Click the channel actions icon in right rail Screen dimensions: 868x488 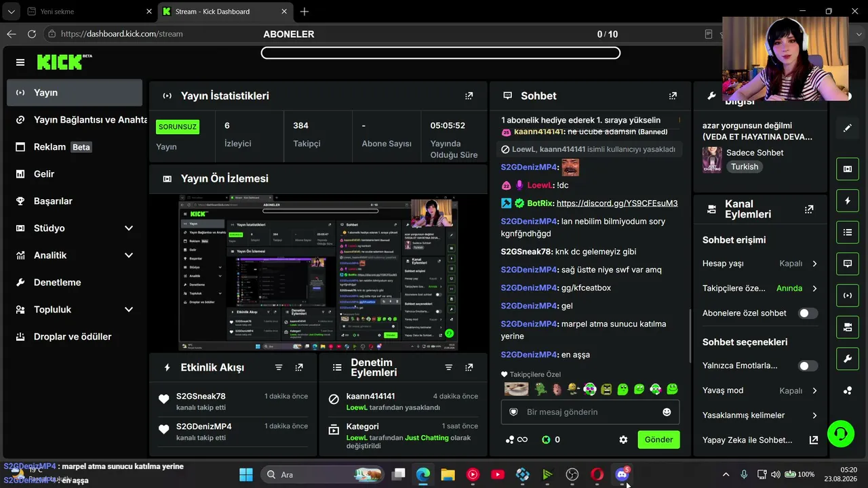point(848,327)
